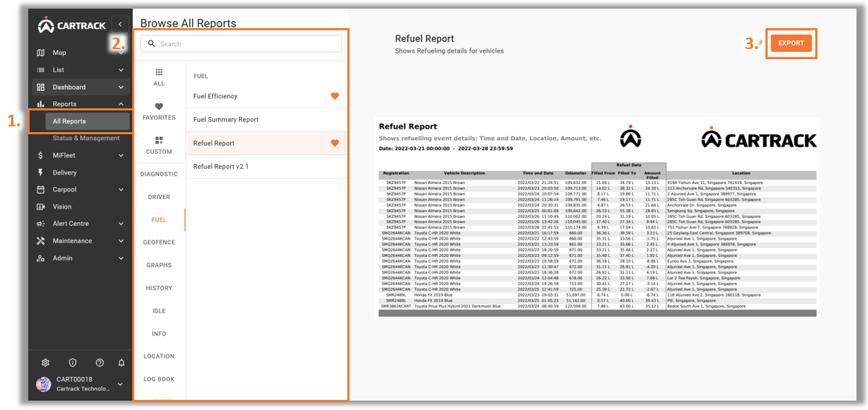Image resolution: width=868 pixels, height=410 pixels.
Task: Click the Delivery lightning icon
Action: coord(41,173)
